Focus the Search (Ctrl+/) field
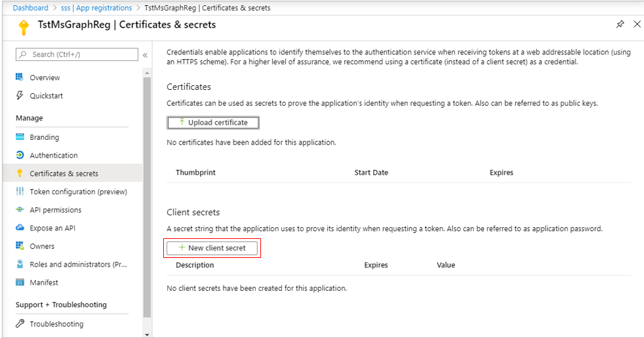The height and width of the screenshot is (338, 644). [77, 54]
